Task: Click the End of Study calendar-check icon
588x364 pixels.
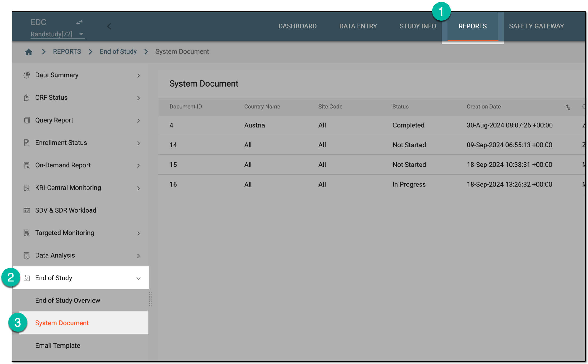Action: (27, 278)
